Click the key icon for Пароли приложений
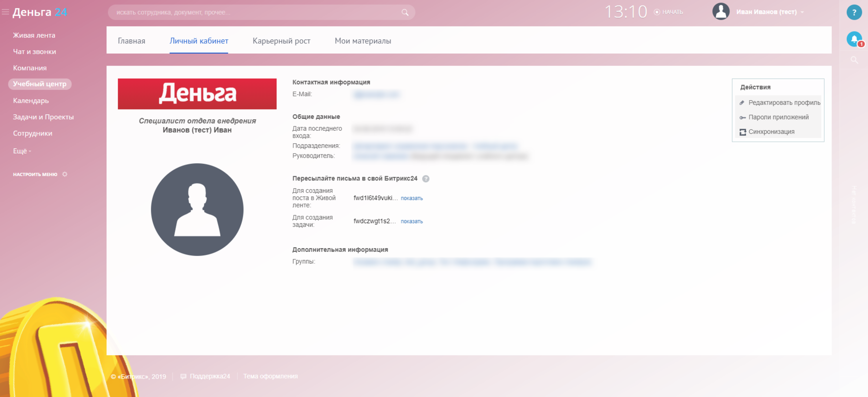This screenshot has height=397, width=868. pyautogui.click(x=742, y=117)
